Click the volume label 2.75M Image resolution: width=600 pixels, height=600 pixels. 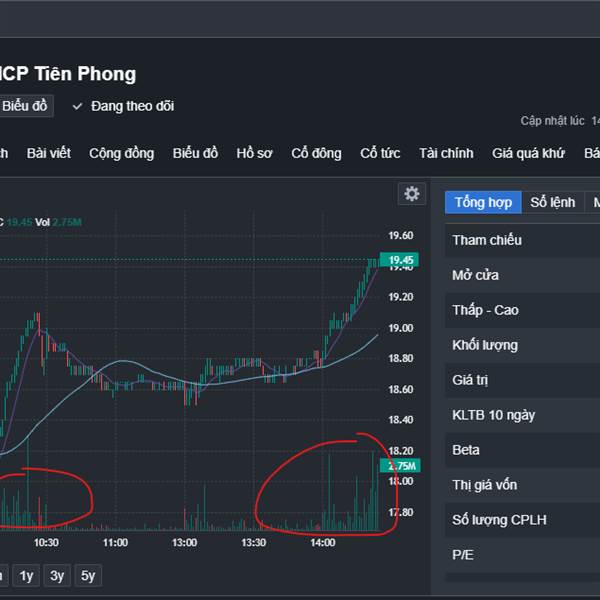tap(401, 466)
